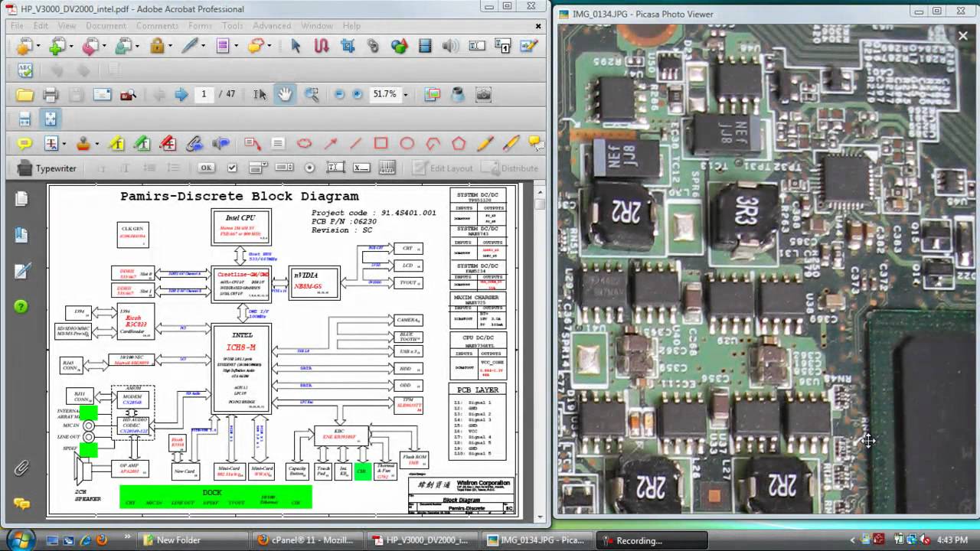Image resolution: width=980 pixels, height=551 pixels.
Task: Select the Cross Out Text tool
Action: [168, 144]
